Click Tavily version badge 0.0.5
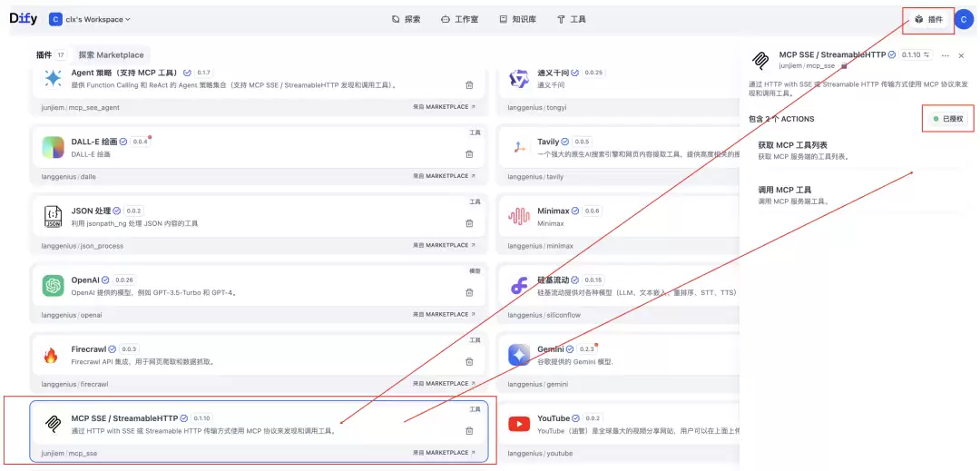This screenshot has width=980, height=471. (583, 142)
